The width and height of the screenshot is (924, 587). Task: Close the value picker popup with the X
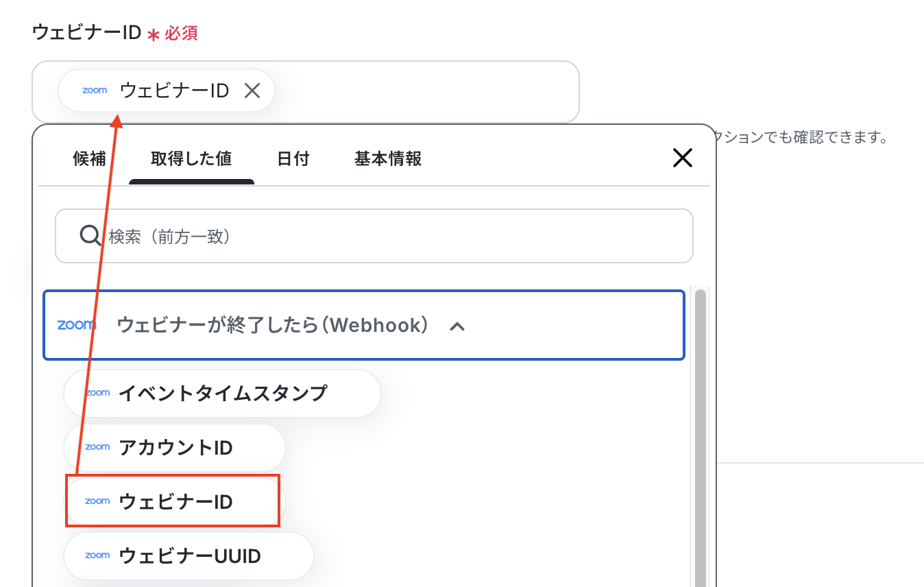682,158
